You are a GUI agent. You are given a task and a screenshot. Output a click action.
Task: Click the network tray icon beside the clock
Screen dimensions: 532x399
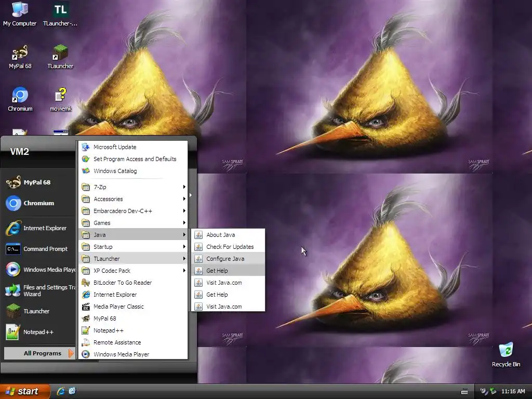point(493,391)
